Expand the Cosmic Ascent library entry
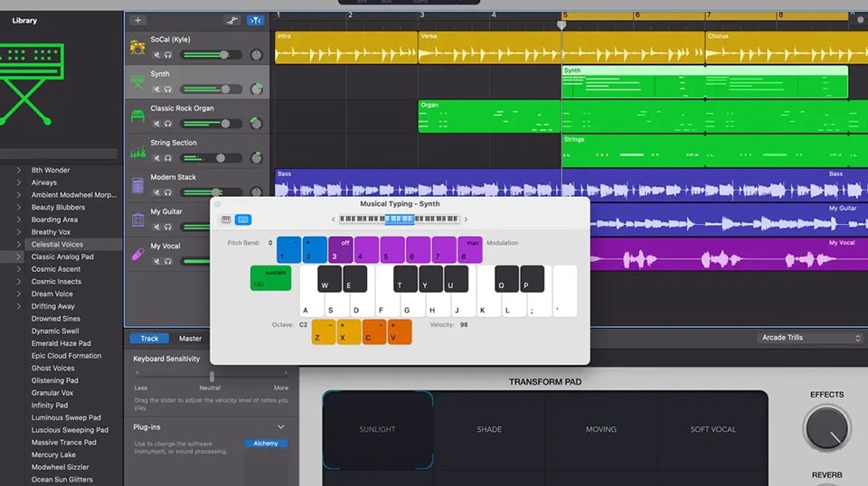868x486 pixels. [x=19, y=269]
